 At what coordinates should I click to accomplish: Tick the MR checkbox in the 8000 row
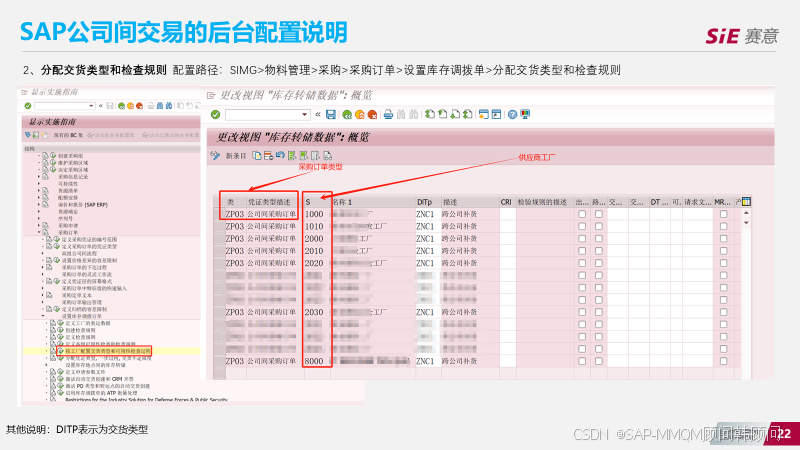pos(723,361)
